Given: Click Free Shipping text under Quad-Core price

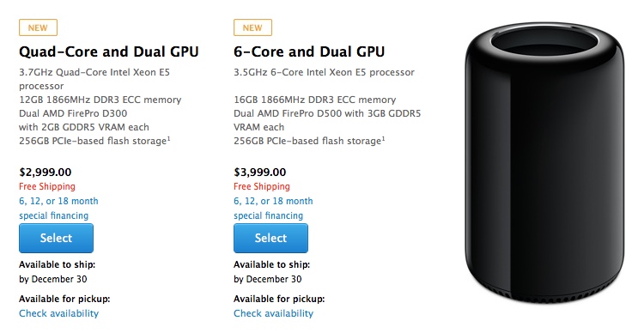Looking at the screenshot, I should click(47, 186).
